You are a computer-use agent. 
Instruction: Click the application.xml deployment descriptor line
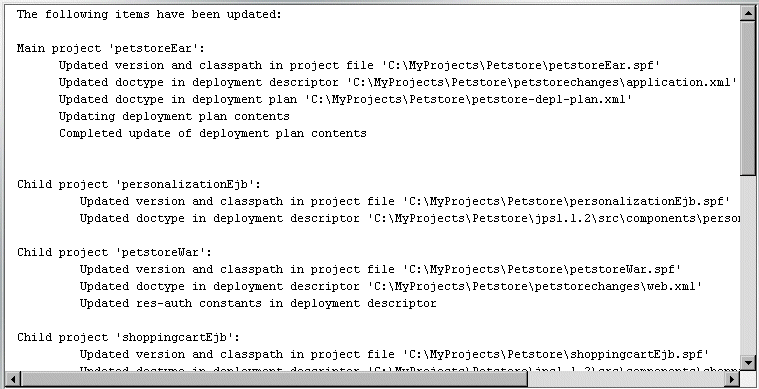coord(397,82)
